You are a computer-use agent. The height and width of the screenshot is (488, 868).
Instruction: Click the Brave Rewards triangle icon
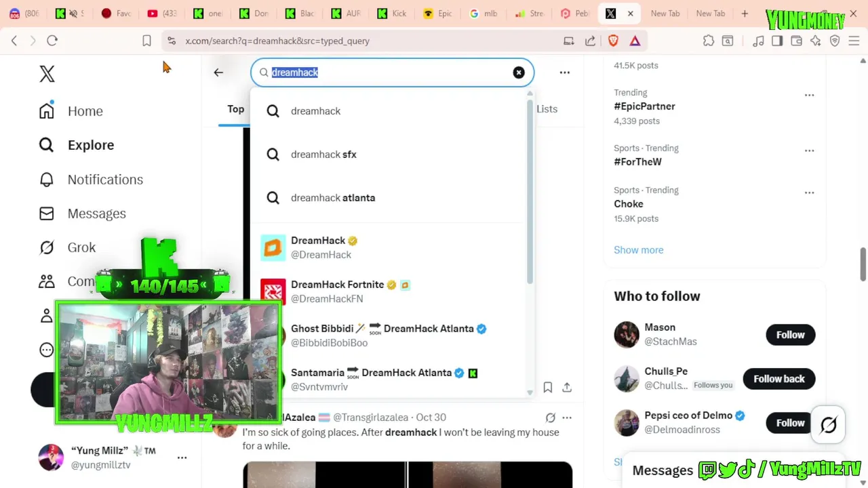click(x=635, y=41)
